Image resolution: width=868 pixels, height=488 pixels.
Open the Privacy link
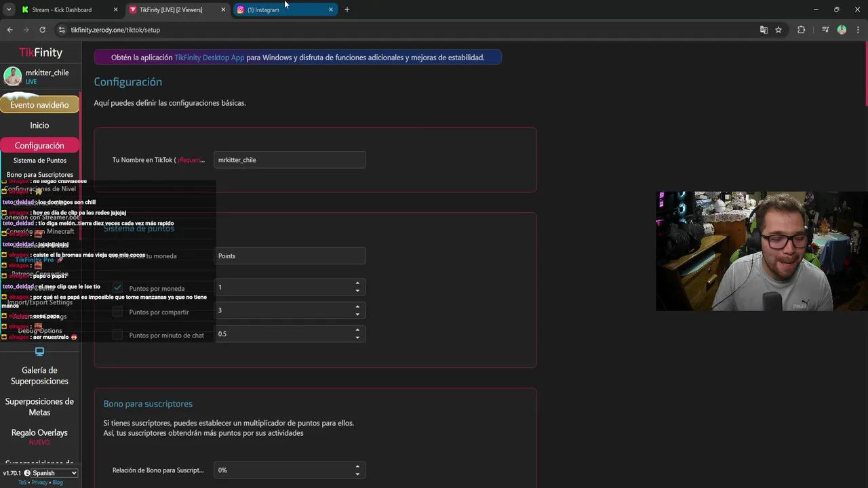(39, 483)
